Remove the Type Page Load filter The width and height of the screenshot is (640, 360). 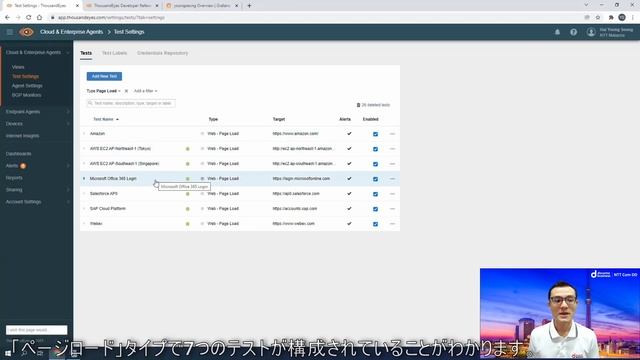tap(126, 91)
